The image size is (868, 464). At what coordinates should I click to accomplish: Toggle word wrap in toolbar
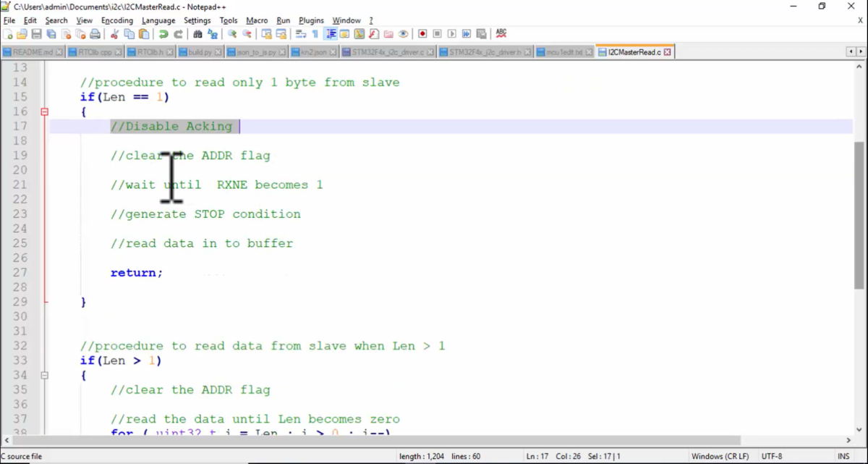coord(300,34)
